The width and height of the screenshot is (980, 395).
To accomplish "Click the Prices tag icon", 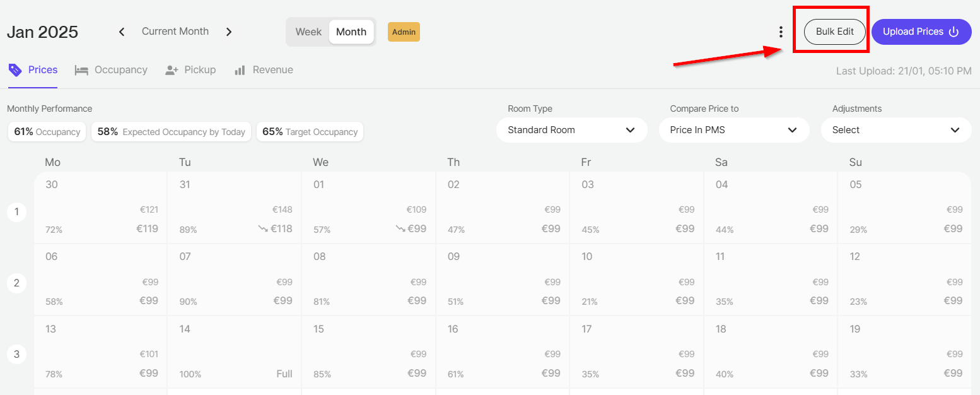I will 15,70.
